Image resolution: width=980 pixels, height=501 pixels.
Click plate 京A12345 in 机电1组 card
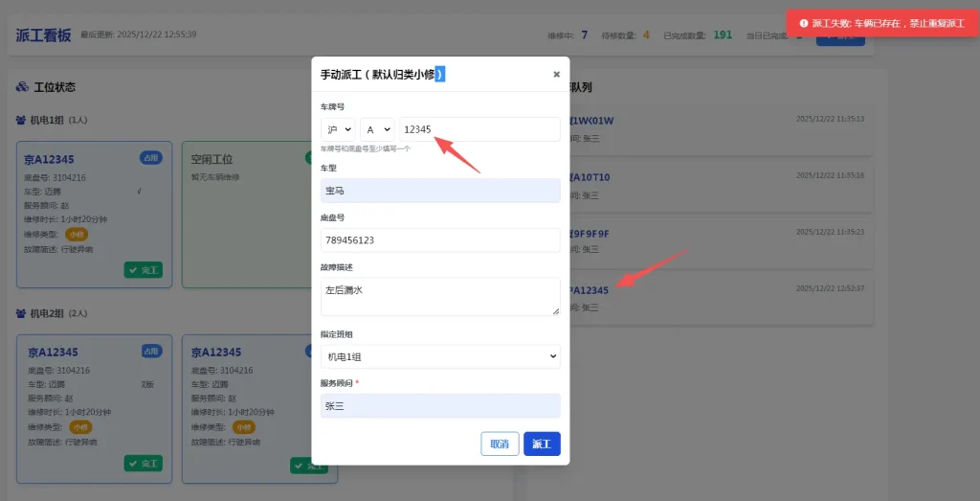click(x=49, y=159)
